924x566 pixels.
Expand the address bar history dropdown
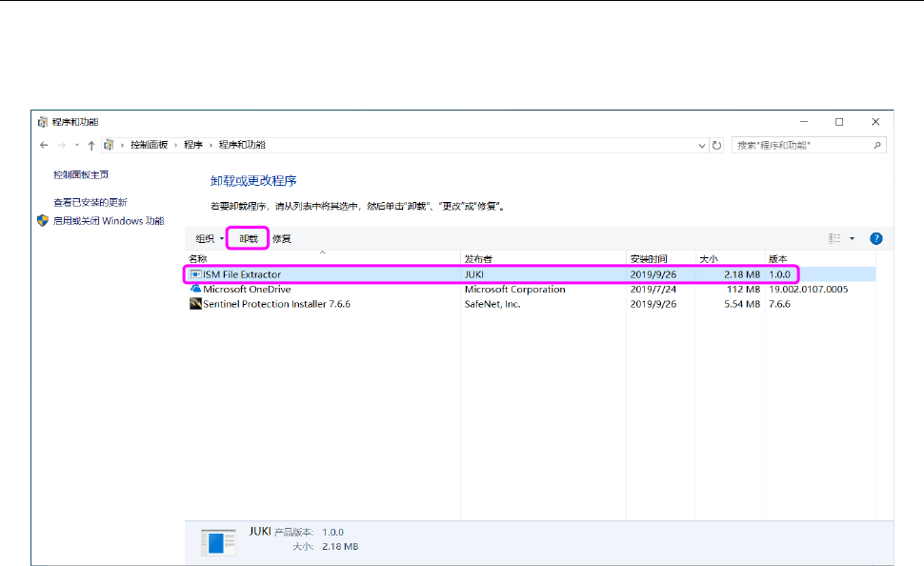point(702,146)
